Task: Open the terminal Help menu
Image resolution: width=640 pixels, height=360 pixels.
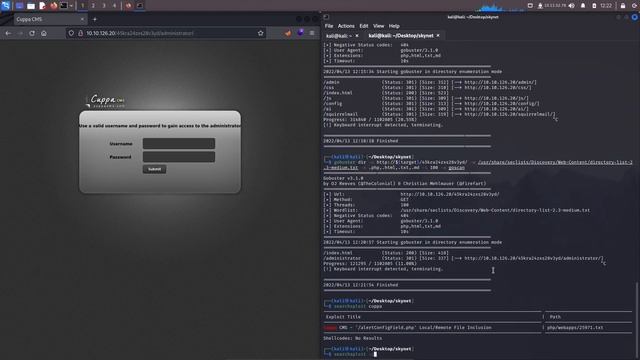Action: point(394,26)
